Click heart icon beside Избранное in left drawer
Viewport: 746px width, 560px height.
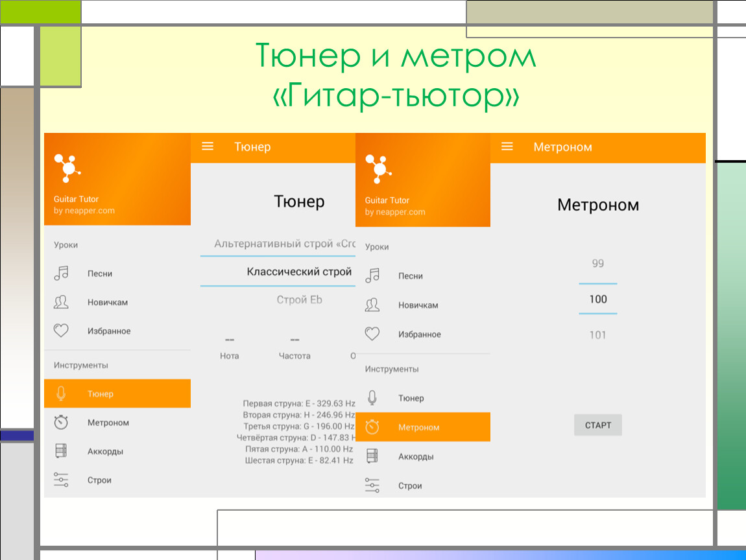[x=61, y=331]
